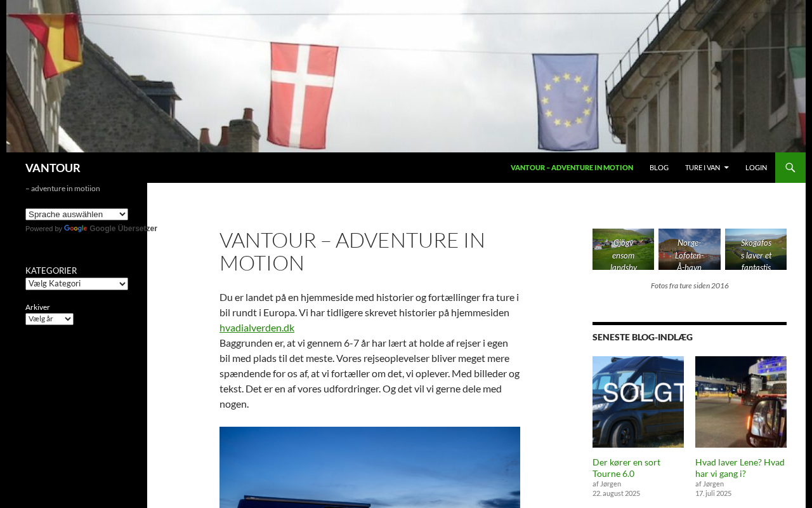Click the SOLGT van blog image
Viewport: 812px width, 508px height.
point(638,402)
